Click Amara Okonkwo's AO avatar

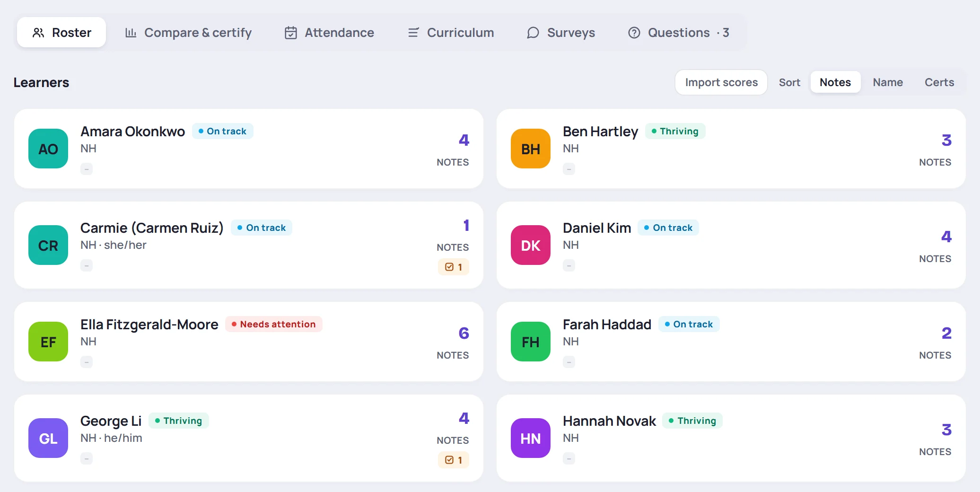(x=48, y=149)
